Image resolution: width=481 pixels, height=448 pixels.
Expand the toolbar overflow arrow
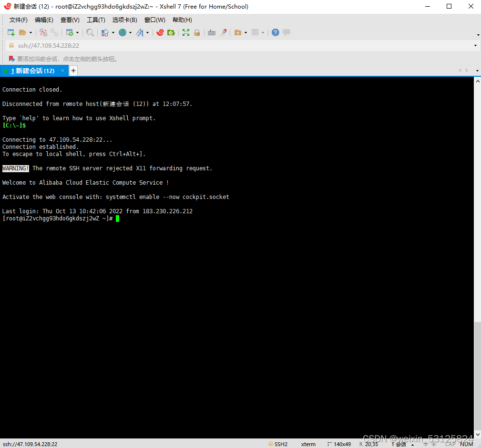click(478, 35)
